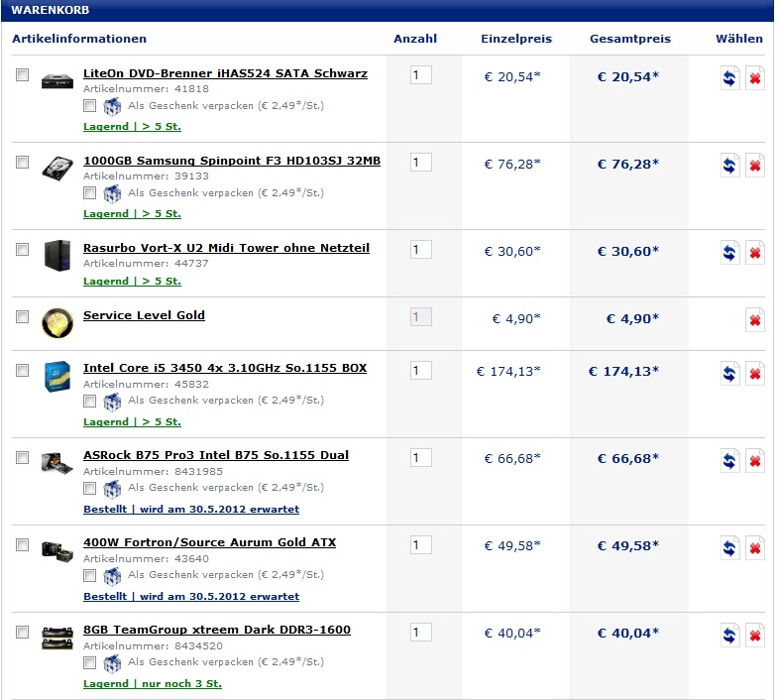Click stock link 'Lagernd | nur noch 3 St.'
779x700 pixels.
click(153, 684)
